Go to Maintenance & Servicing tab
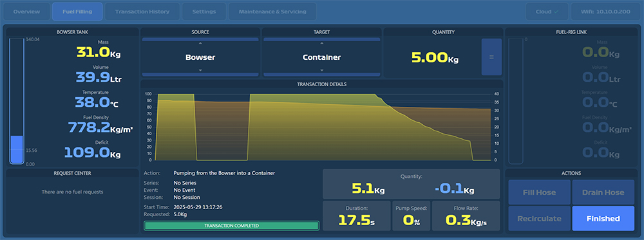 pyautogui.click(x=272, y=12)
